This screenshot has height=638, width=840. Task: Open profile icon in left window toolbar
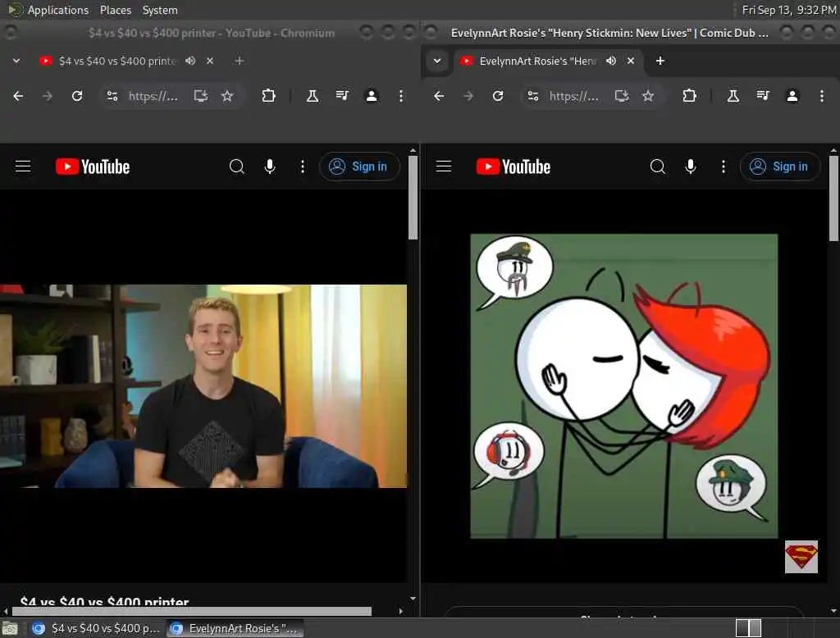point(372,96)
